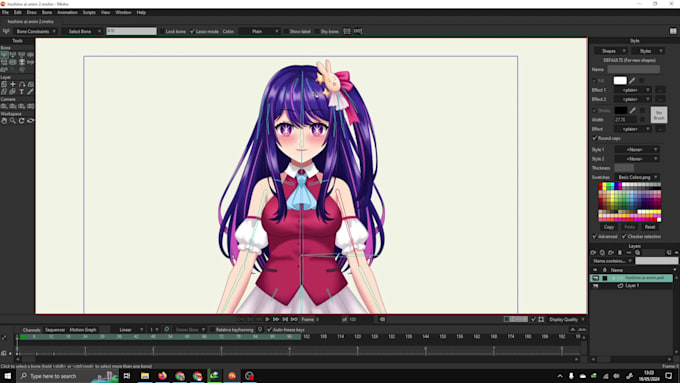The height and width of the screenshot is (383, 680).
Task: Toggle the audio mute speaker icon
Action: [x=382, y=320]
